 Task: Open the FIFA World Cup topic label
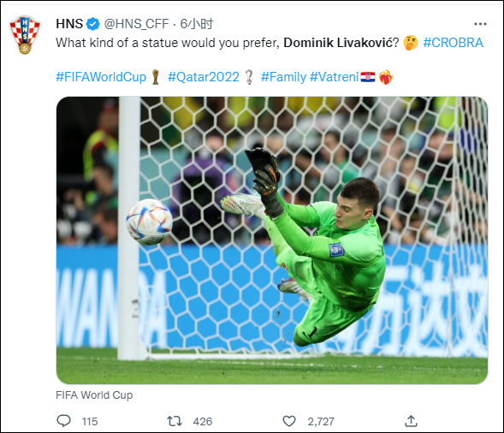94,395
